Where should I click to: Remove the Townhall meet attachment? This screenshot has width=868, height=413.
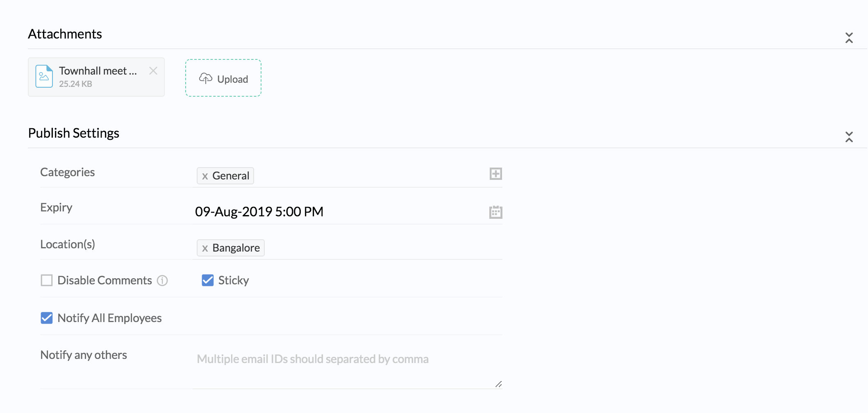tap(153, 71)
